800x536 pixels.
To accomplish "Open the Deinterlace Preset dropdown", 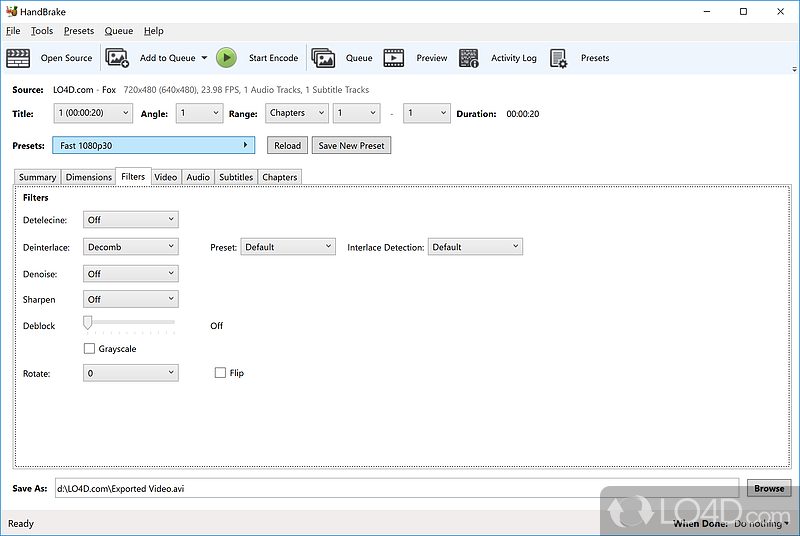I will coord(288,247).
